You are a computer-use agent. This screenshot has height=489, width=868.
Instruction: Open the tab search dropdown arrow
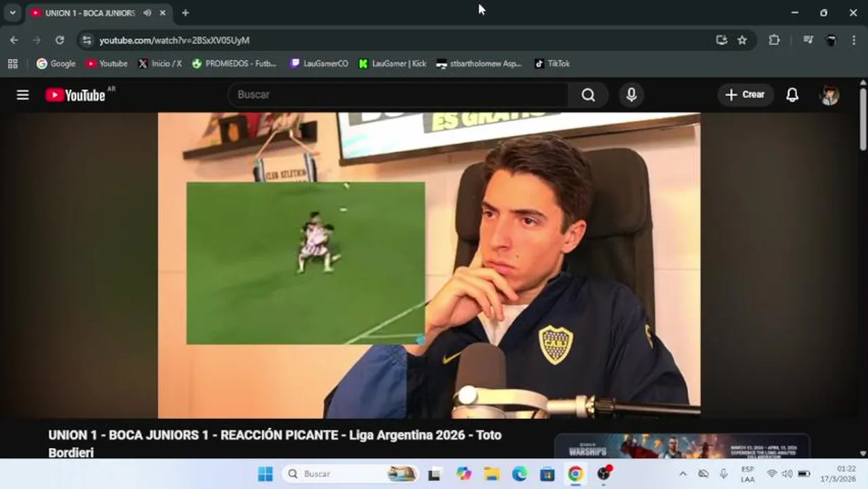point(12,13)
